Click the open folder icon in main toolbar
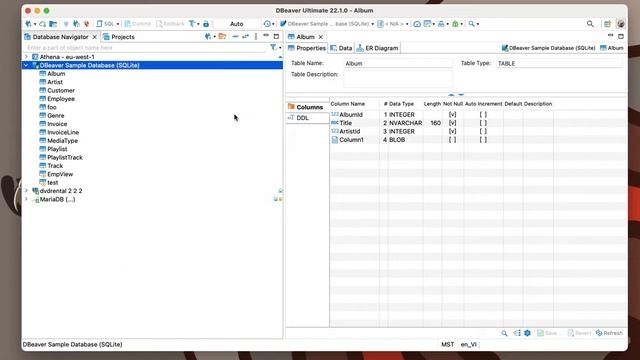 (x=53, y=24)
